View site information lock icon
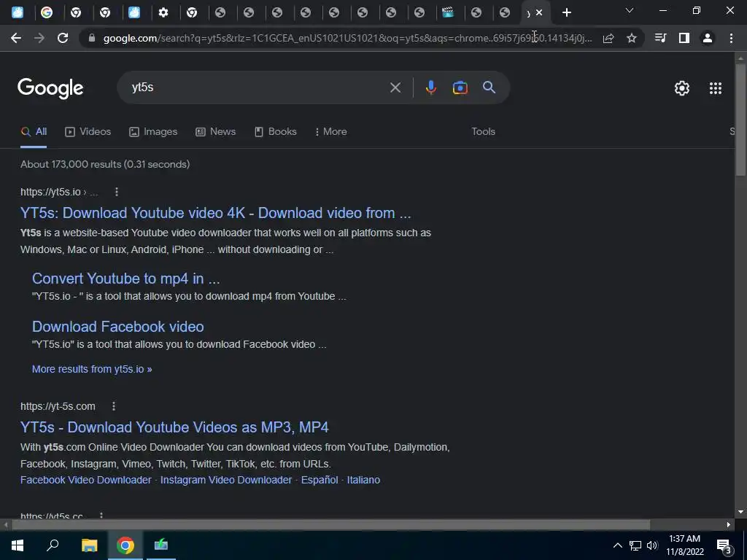The width and height of the screenshot is (747, 560). 93,38
